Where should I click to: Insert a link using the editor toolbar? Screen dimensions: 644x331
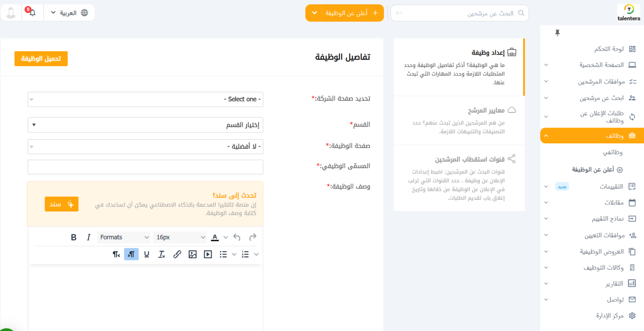pyautogui.click(x=177, y=254)
